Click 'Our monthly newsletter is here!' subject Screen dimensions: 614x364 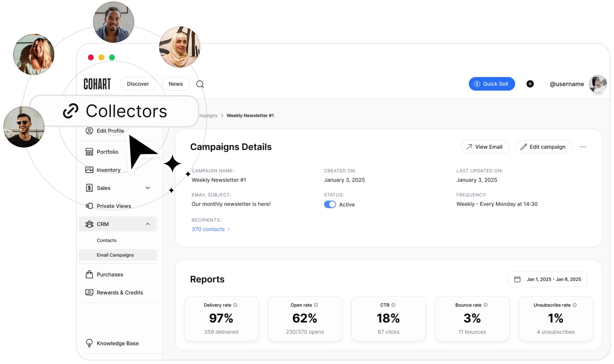[231, 204]
